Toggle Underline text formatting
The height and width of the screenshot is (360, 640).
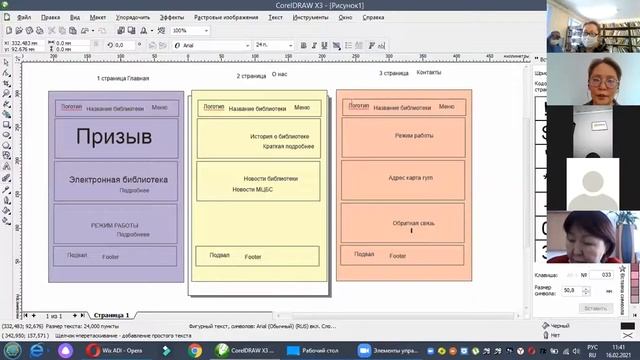tap(324, 46)
